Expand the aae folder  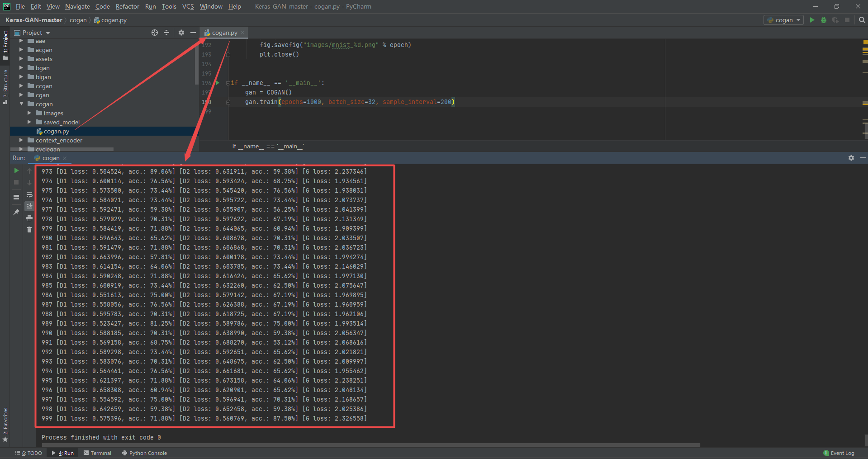[x=21, y=41]
